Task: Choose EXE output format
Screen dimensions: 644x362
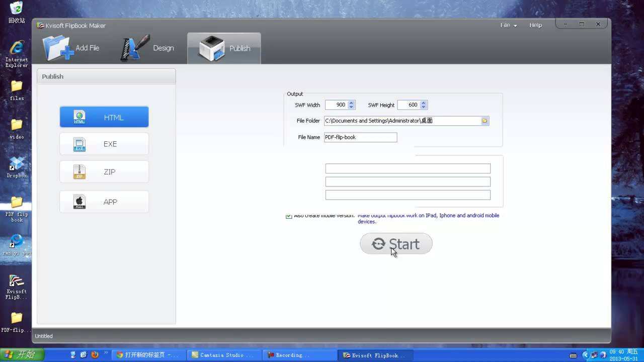Action: coord(104,144)
